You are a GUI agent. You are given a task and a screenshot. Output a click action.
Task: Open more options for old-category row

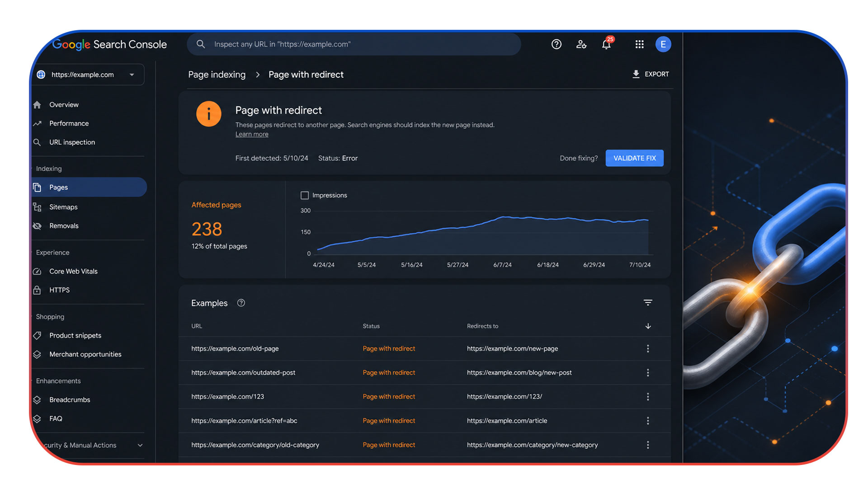pos(648,445)
